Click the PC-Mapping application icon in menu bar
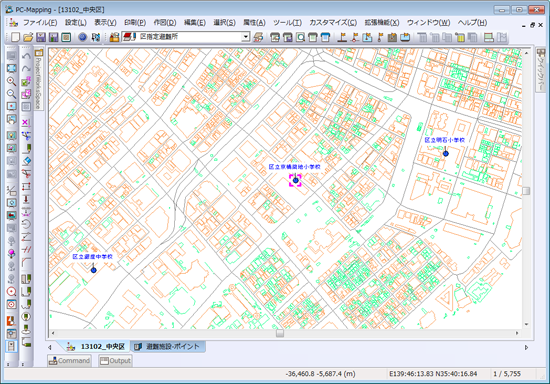The image size is (550, 384). 13,23
